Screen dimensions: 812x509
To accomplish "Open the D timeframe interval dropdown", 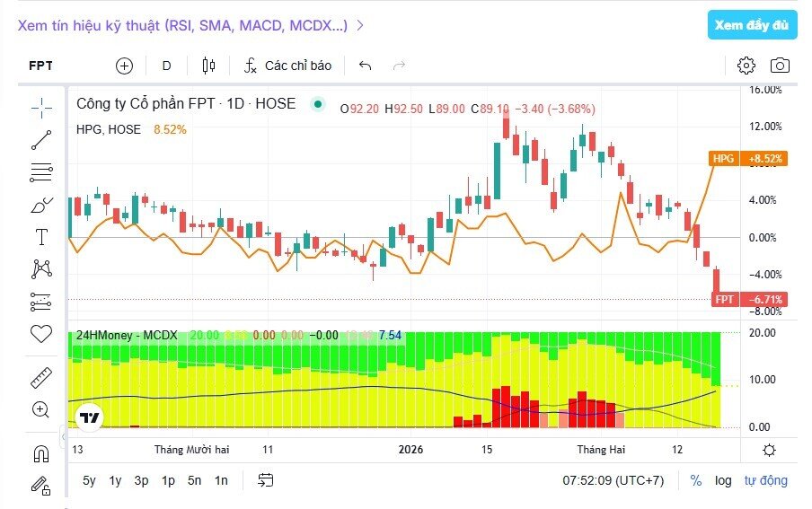I will tap(167, 66).
